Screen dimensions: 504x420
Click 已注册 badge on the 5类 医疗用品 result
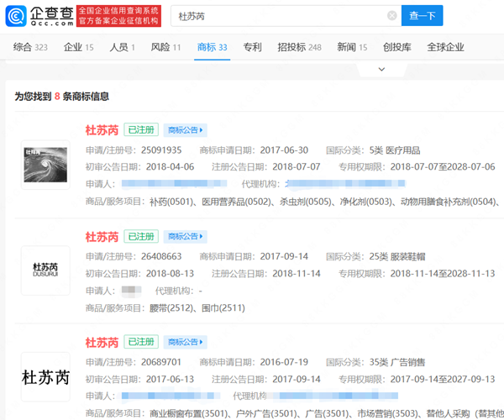141,130
